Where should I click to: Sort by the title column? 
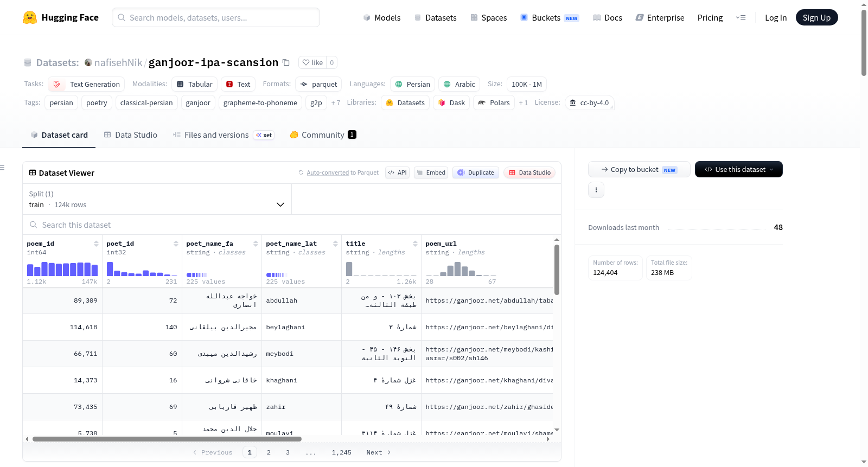415,244
